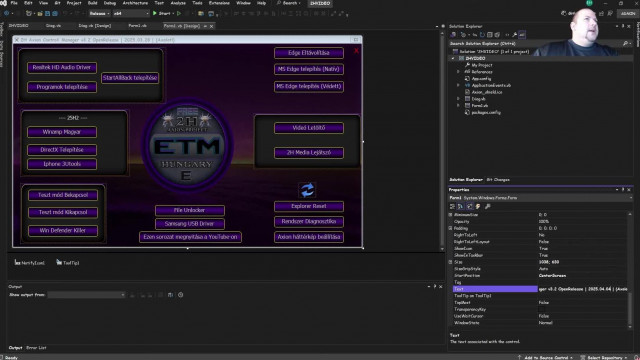Switch to the Error List tab
This screenshot has width=640, height=360.
[36, 348]
